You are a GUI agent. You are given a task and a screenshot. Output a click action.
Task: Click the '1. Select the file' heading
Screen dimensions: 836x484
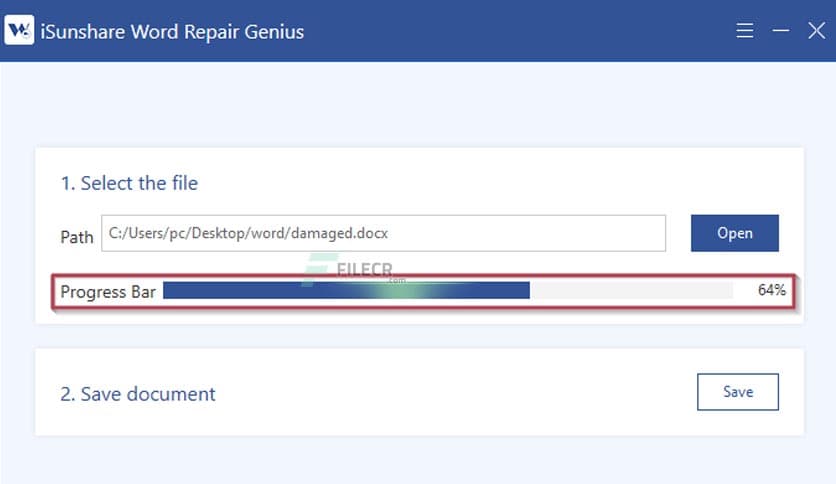pyautogui.click(x=130, y=183)
